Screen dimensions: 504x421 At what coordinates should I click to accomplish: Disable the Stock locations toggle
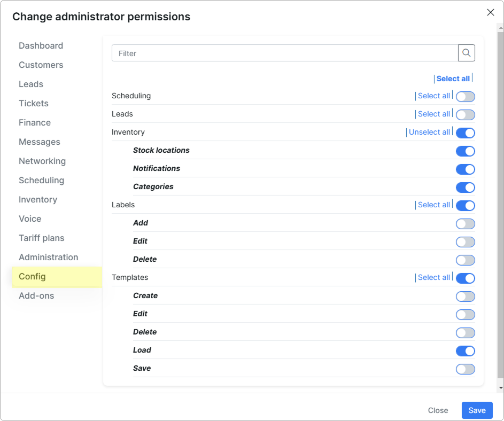tap(465, 151)
